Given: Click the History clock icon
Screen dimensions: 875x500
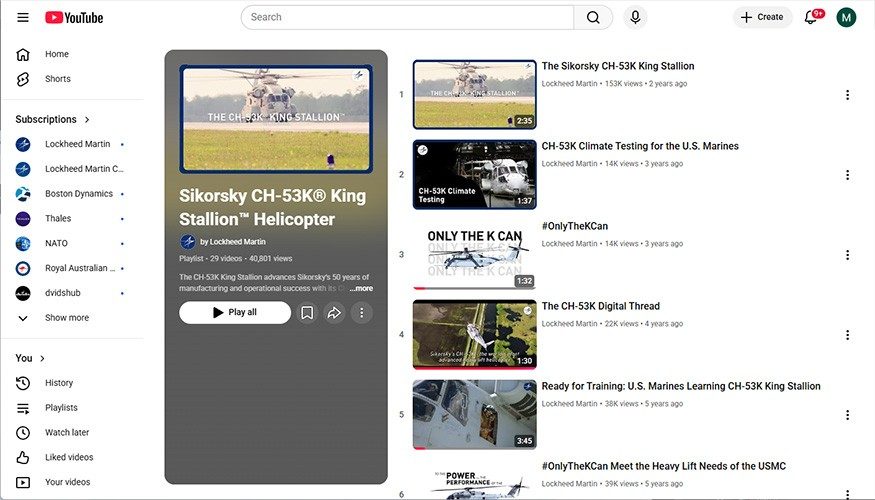Looking at the screenshot, I should tap(23, 383).
